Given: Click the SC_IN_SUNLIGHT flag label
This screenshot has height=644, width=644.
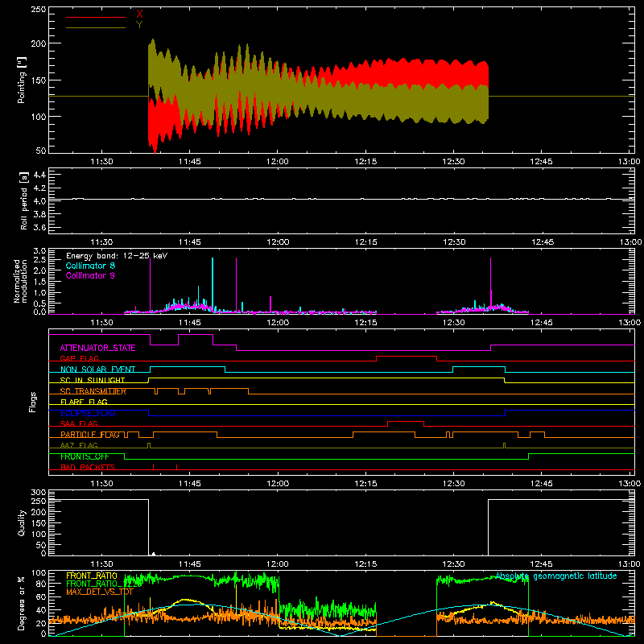Looking at the screenshot, I should pyautogui.click(x=93, y=380).
